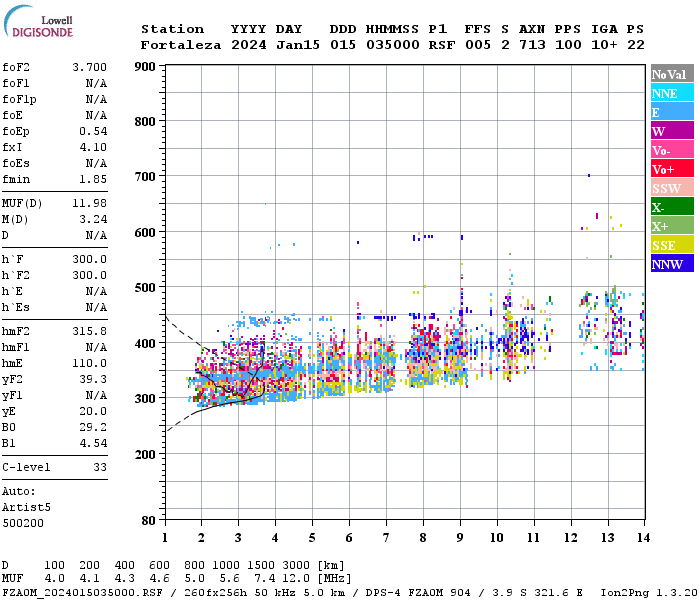This screenshot has width=700, height=600.
Task: Select the Vo- pink legend swatch
Action: 672,150
